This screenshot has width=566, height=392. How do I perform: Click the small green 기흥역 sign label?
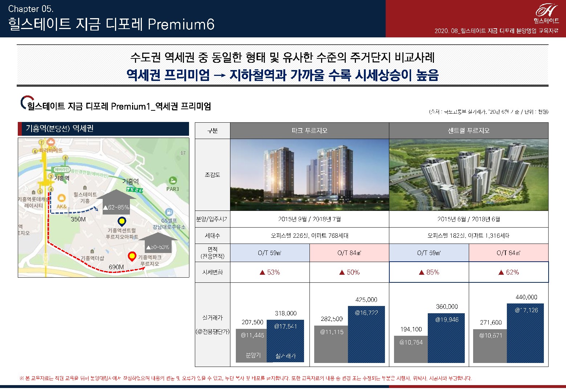click(x=134, y=190)
